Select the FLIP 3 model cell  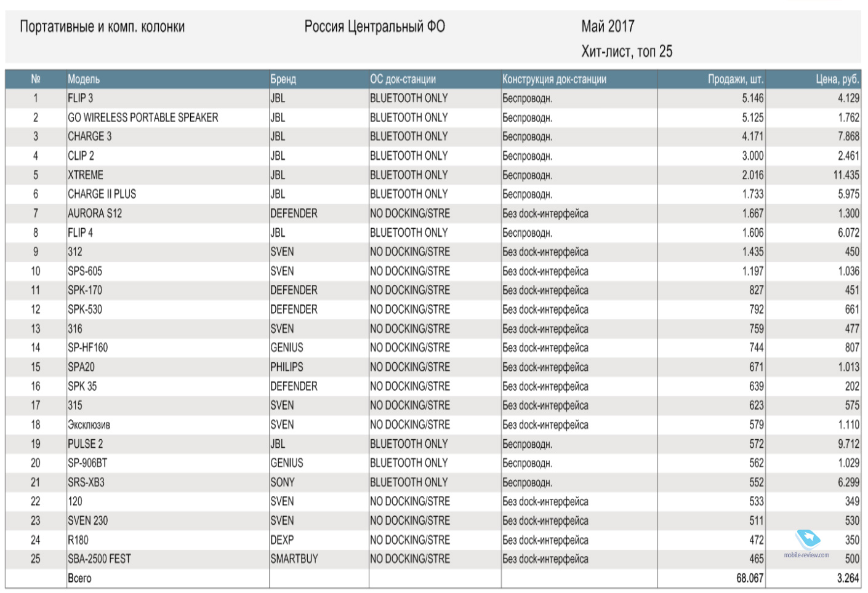(x=81, y=98)
